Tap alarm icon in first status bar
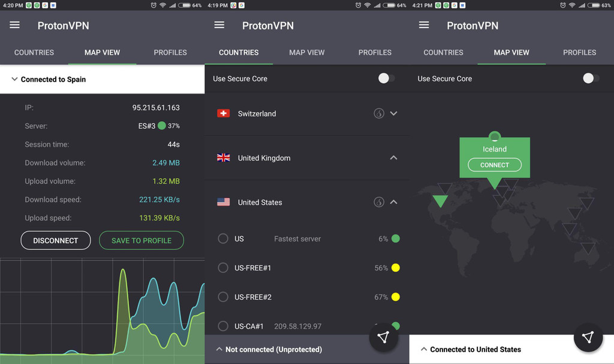The image size is (614, 364). (153, 5)
